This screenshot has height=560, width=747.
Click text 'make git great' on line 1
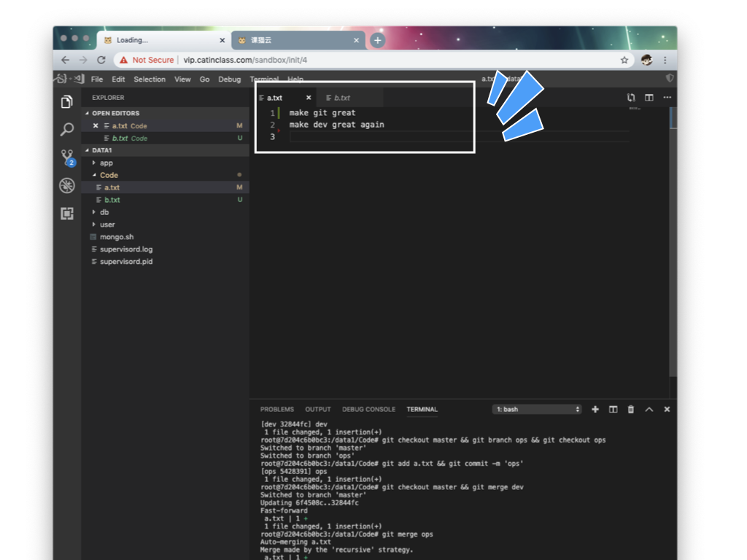pos(322,113)
